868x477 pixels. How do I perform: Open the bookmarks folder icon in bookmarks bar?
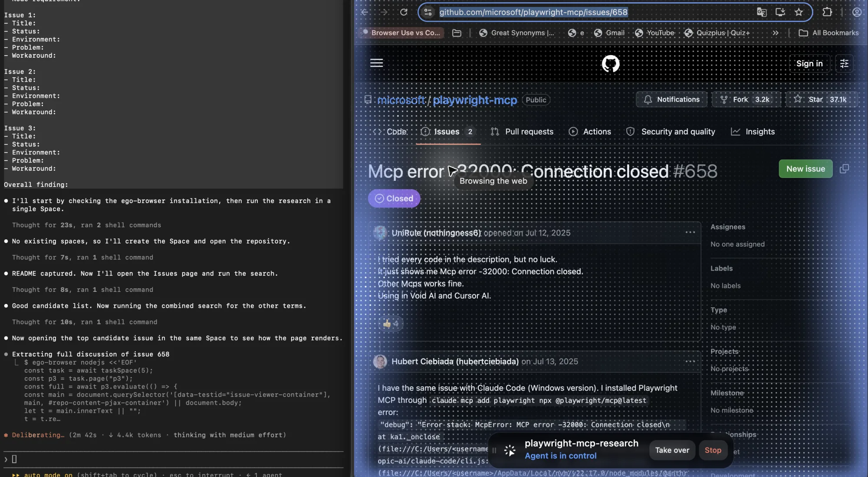(x=457, y=33)
